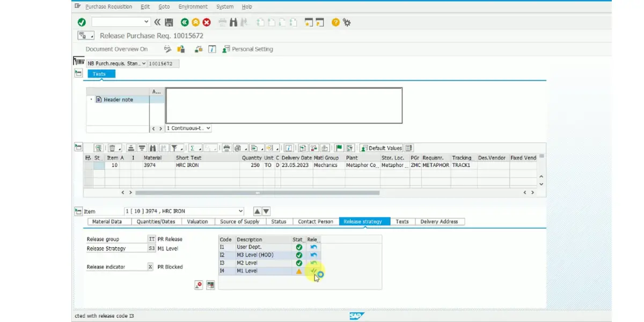The height and width of the screenshot is (322, 644).
Task: Collapse the header section toggle icon
Action: [x=78, y=74]
